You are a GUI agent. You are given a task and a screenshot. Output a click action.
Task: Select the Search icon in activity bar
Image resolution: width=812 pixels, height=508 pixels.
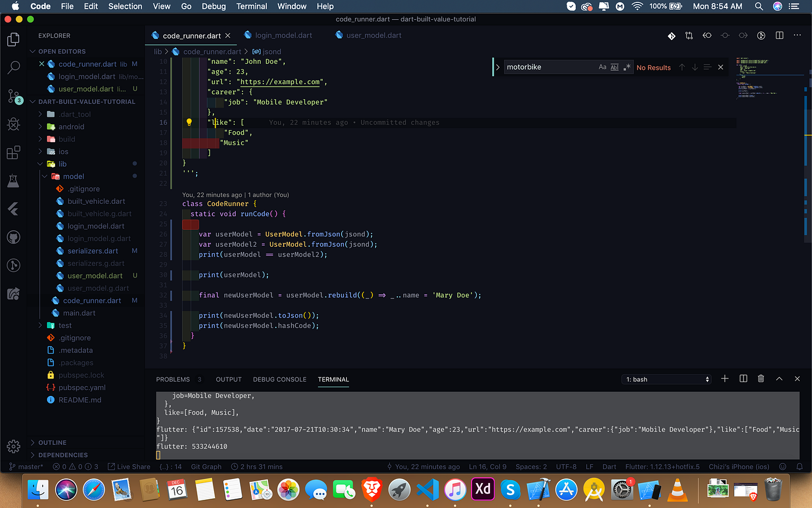tap(14, 68)
